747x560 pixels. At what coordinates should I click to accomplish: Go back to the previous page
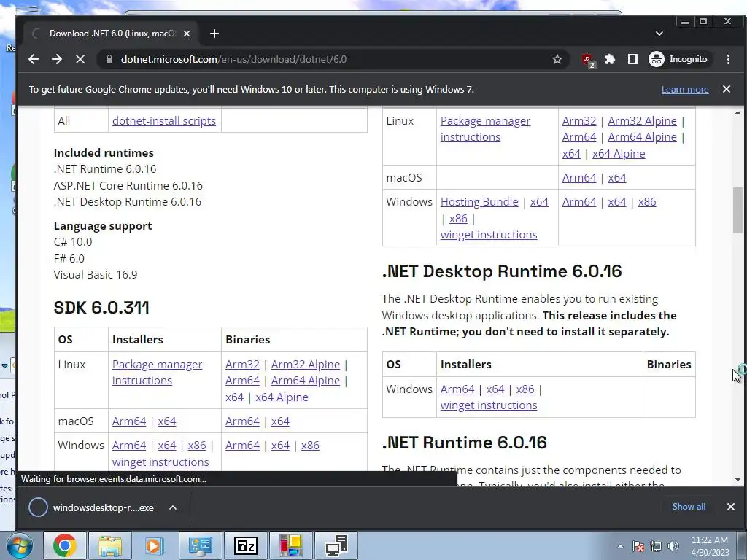(34, 59)
